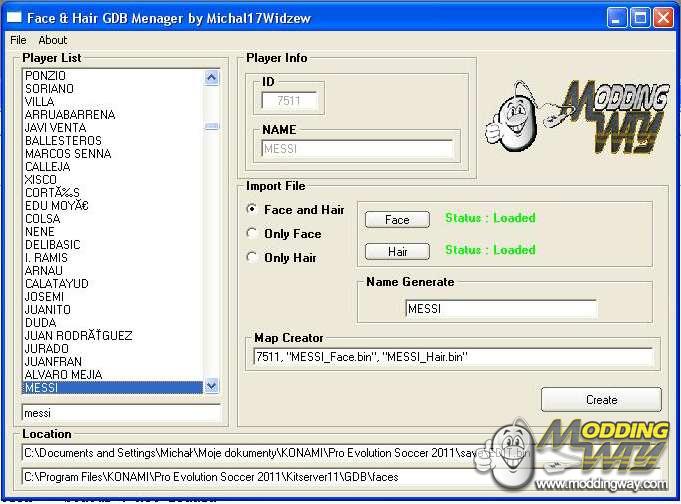Select the Face and Hair radio option
681x504 pixels.
[252, 210]
